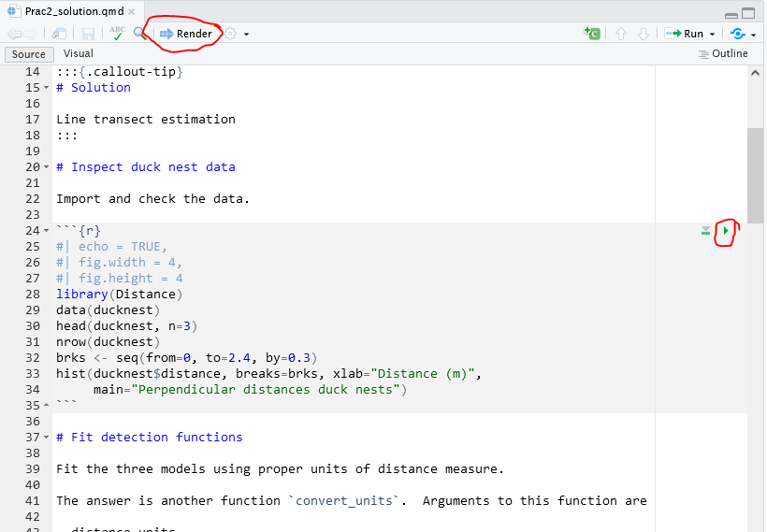Open Find/Replace magnifier tool
The height and width of the screenshot is (532, 767).
140,34
